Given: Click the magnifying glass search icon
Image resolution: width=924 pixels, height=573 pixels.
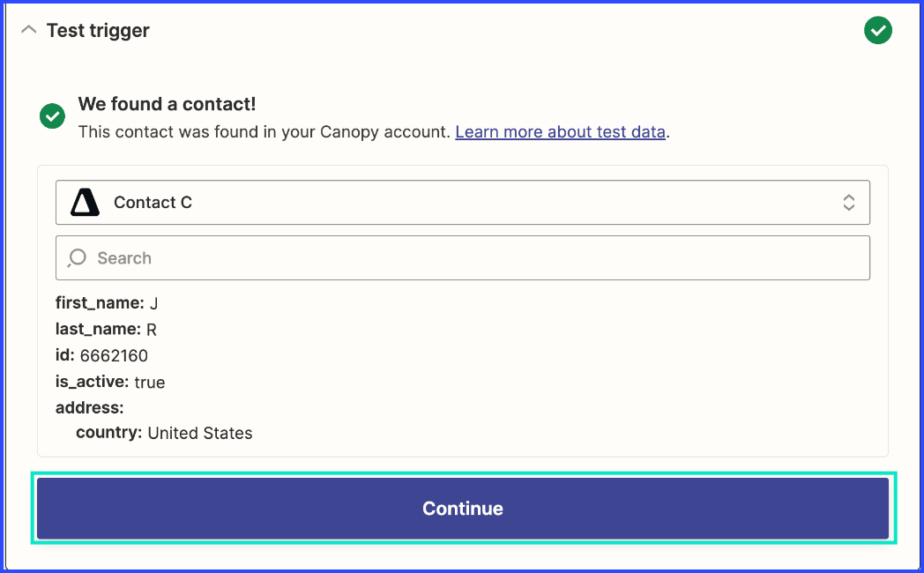Looking at the screenshot, I should click(77, 258).
